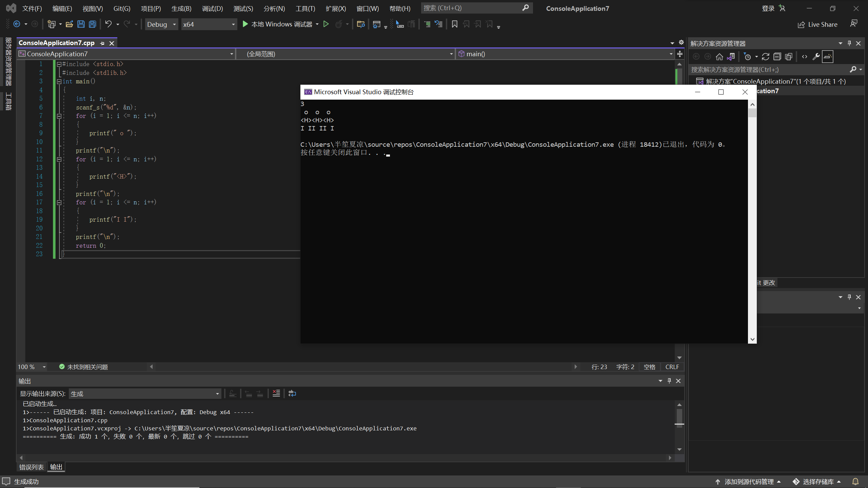Click the console window's vertical scrollbar thumb
The width and height of the screenshot is (868, 488).
point(752,113)
